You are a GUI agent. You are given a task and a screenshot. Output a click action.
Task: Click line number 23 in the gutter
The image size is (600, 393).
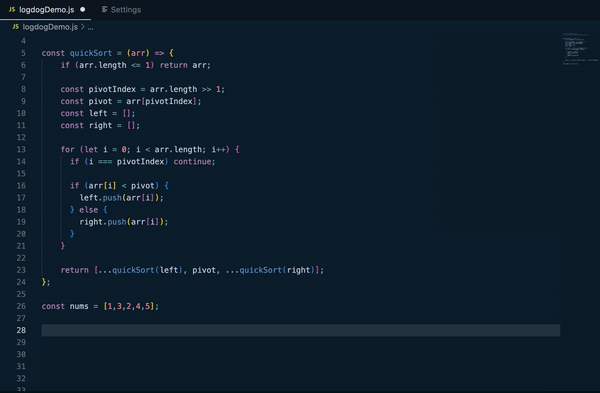[x=21, y=270]
